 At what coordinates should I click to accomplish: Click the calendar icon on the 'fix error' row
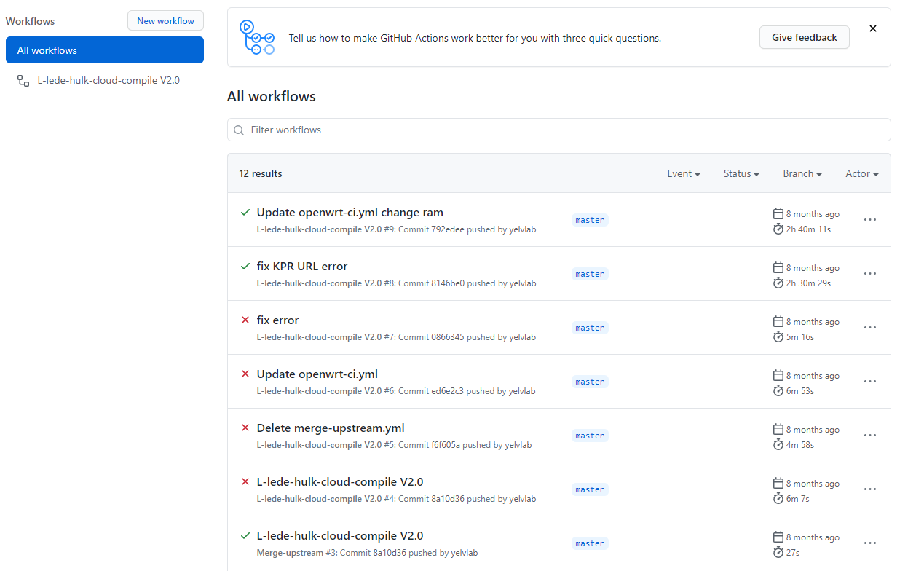(x=778, y=322)
